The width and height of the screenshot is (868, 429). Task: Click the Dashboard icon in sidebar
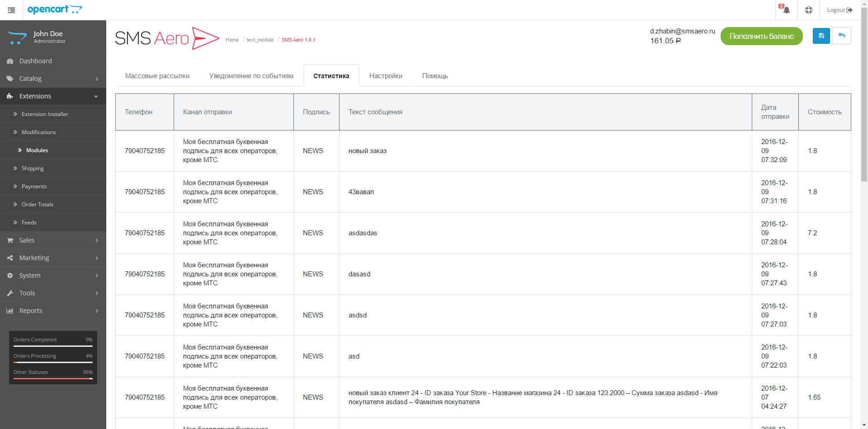point(10,61)
